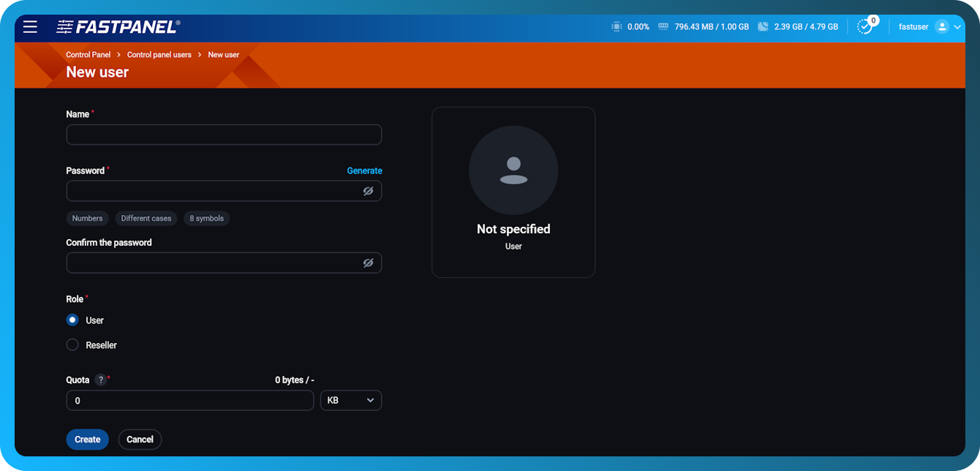The image size is (980, 471).
Task: Select the User role
Action: point(72,320)
